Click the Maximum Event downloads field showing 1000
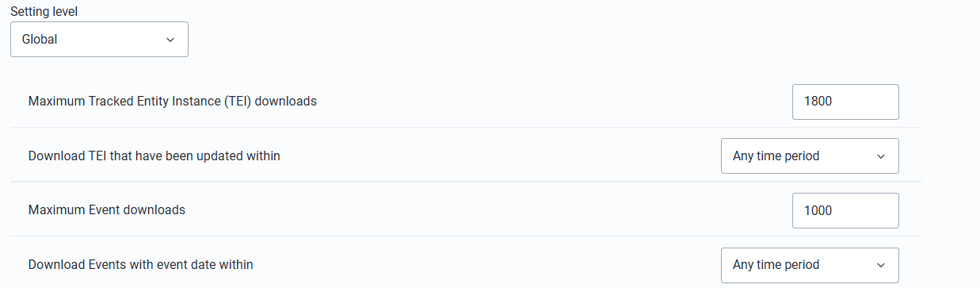Screen dimensions: 980x288 click(845, 210)
